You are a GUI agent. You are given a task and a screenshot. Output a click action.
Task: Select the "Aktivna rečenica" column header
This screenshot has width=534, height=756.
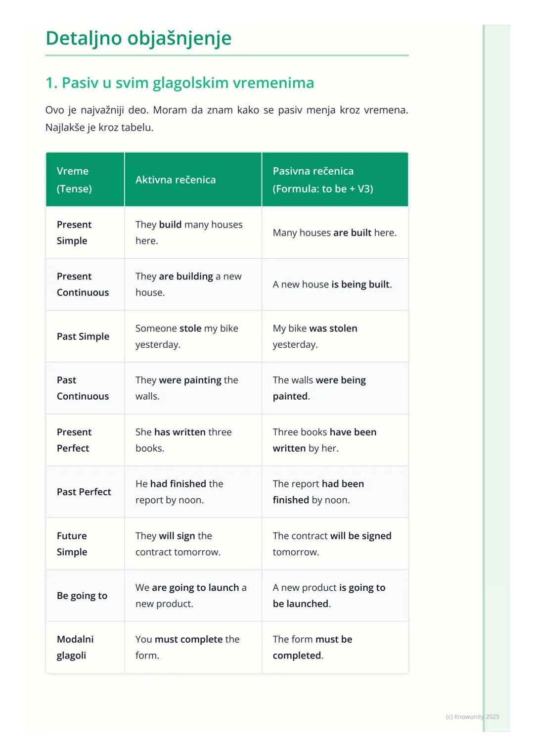pyautogui.click(x=176, y=180)
